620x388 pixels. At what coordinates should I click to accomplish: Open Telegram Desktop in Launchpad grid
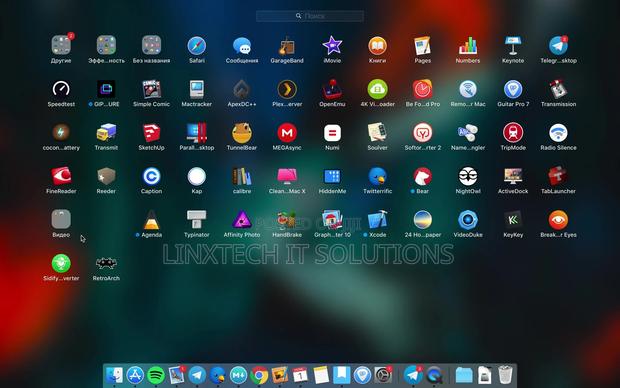coord(558,46)
